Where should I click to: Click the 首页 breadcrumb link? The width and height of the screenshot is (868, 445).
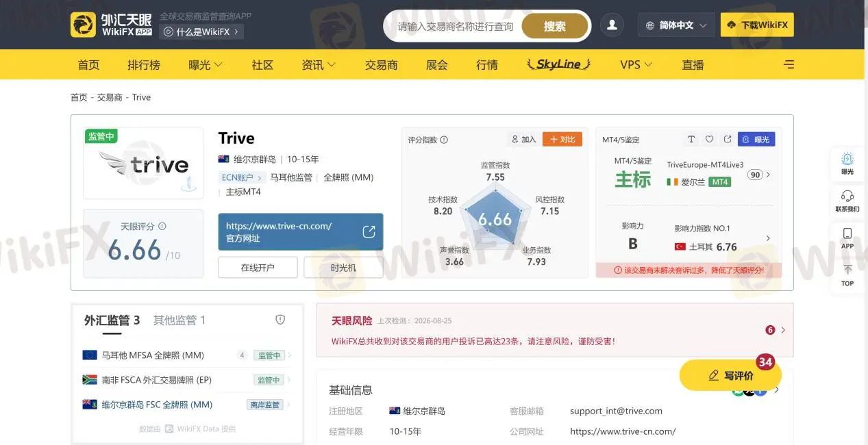pos(79,97)
